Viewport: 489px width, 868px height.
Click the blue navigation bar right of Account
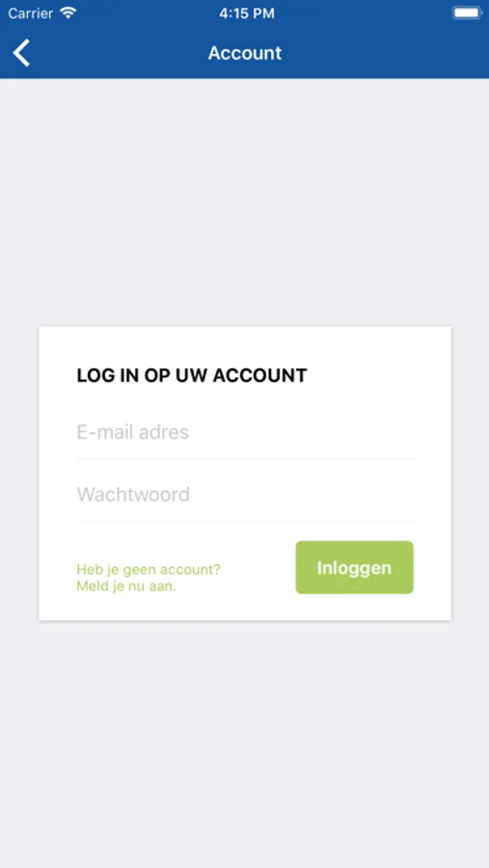[382, 53]
